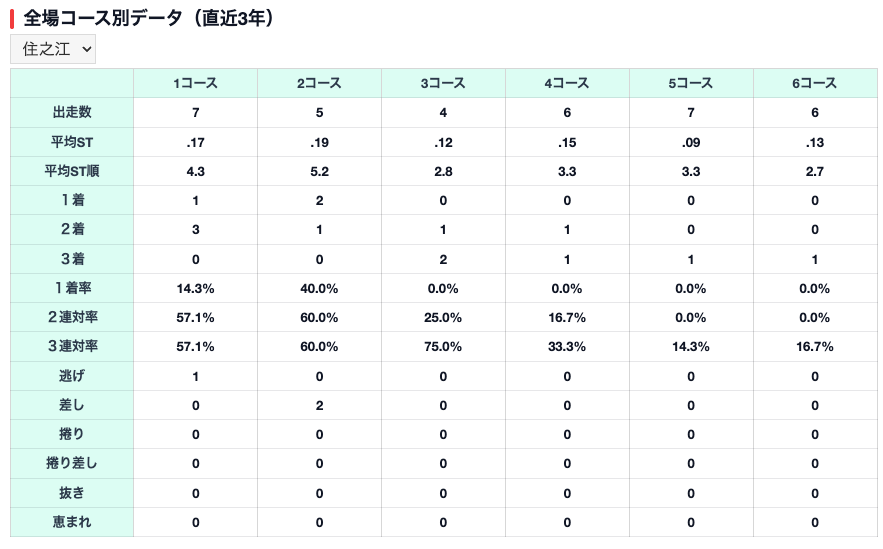Click the 75.0% cell under 3コース

click(x=443, y=346)
